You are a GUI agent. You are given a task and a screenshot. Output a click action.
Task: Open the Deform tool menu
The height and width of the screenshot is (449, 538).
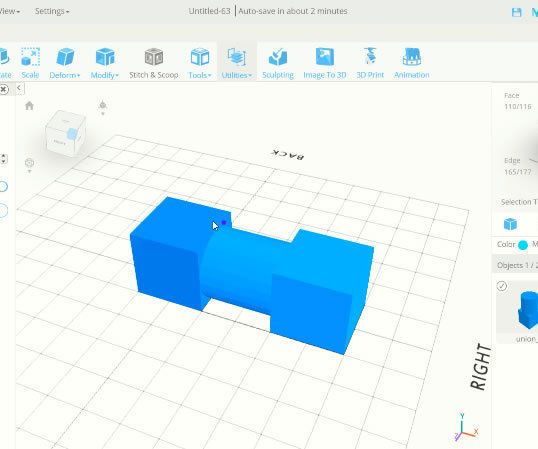tap(65, 63)
